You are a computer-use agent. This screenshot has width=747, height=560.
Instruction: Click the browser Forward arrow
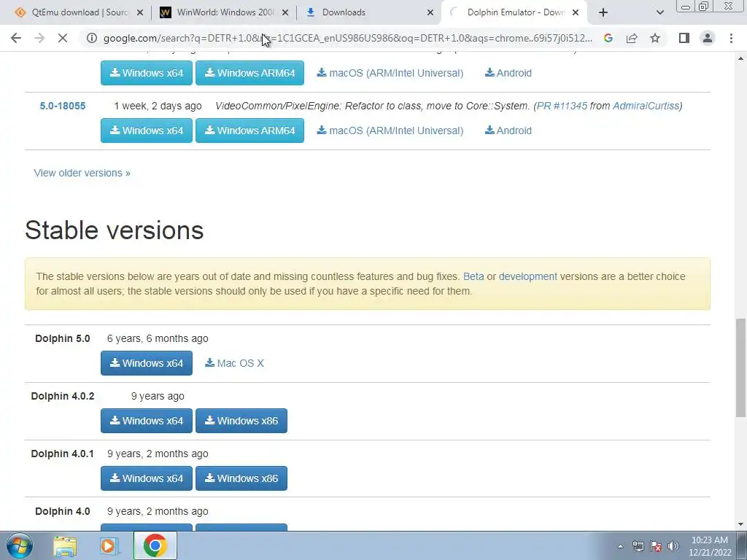(39, 38)
